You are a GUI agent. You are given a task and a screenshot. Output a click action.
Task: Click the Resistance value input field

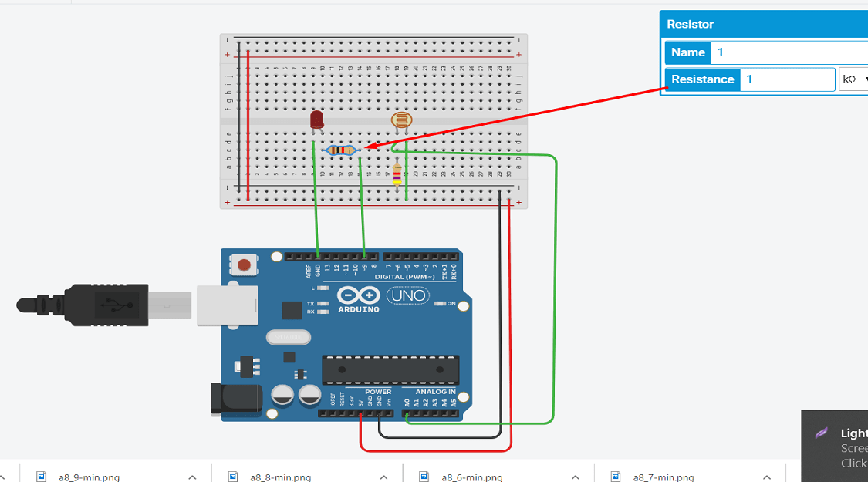[787, 79]
